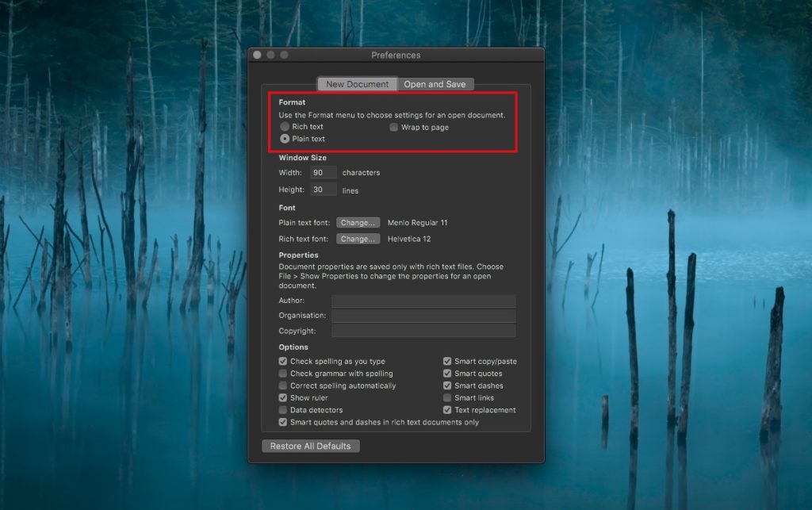Screen dimensions: 812x510
Task: Enable the Wrap to page option
Action: (x=393, y=126)
